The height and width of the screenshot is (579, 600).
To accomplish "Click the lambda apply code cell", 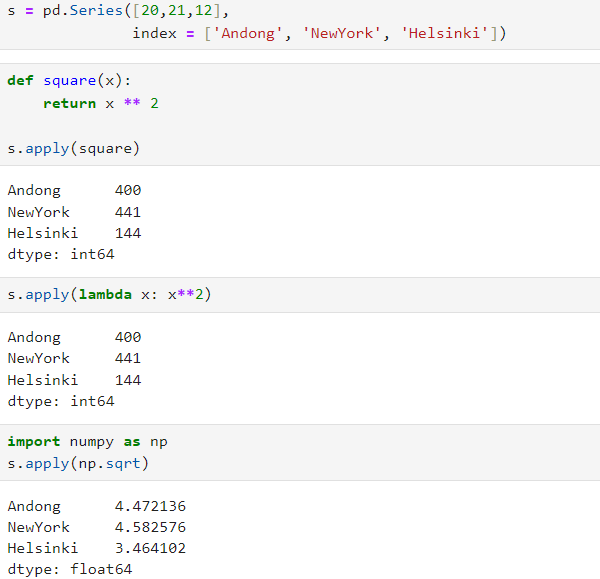I will click(300, 295).
